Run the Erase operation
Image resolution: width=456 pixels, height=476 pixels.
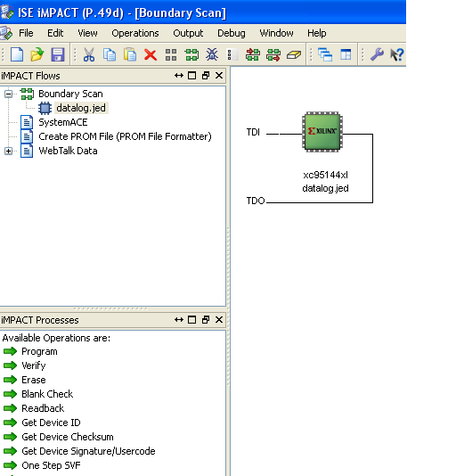tap(33, 380)
